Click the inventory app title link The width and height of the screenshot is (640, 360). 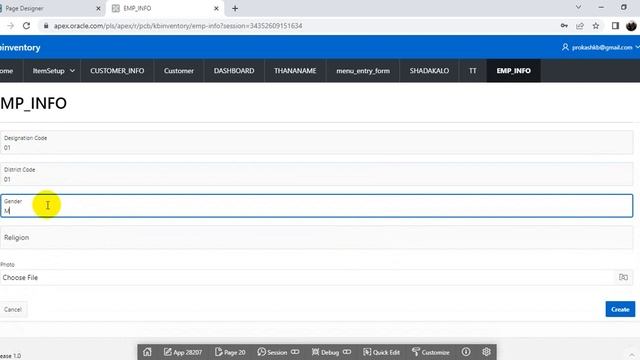[x=20, y=47]
